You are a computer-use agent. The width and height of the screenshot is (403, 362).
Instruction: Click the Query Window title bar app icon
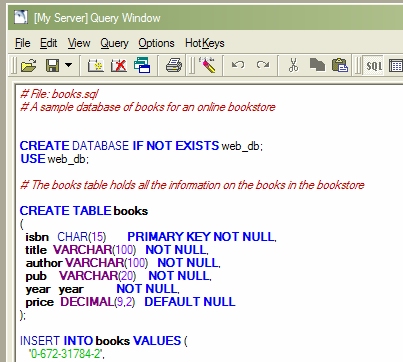tap(21, 17)
